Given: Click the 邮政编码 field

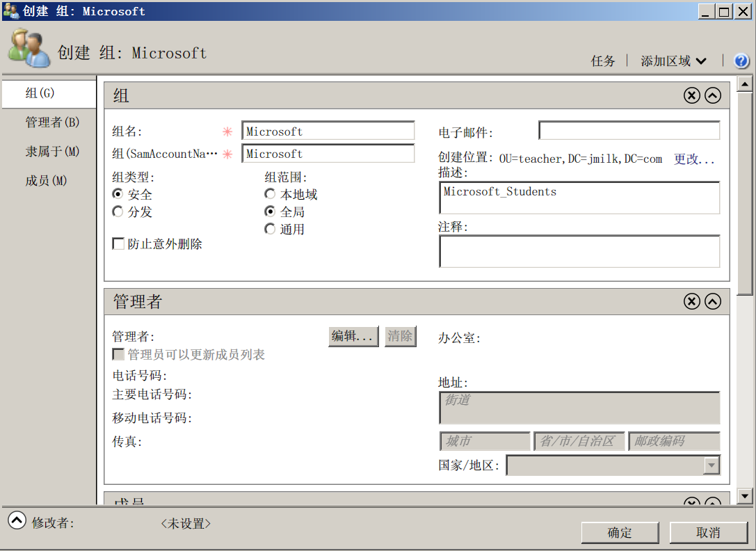Looking at the screenshot, I should (x=674, y=441).
